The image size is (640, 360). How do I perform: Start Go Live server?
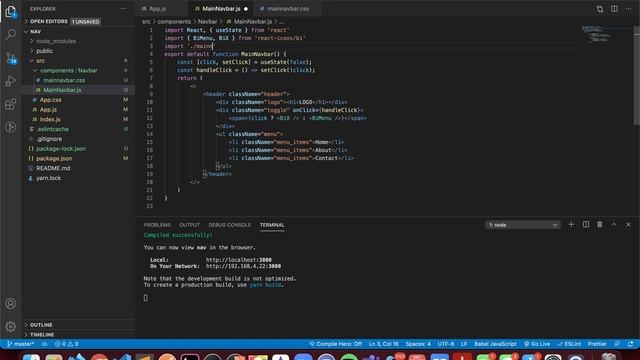(x=537, y=344)
